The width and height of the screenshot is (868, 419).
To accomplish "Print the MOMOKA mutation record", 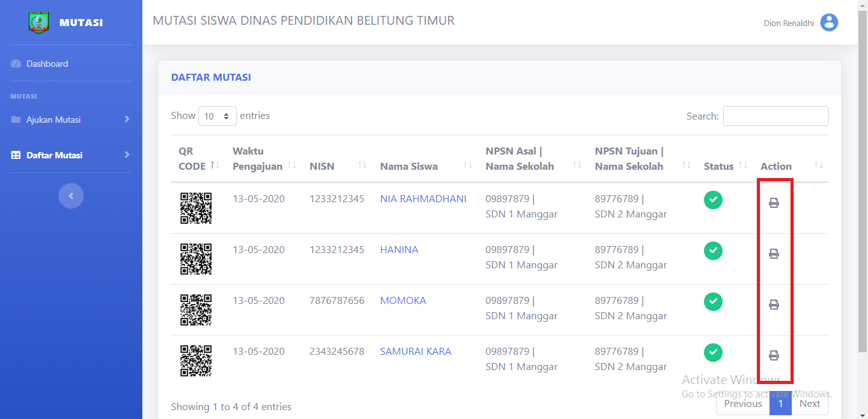I will tap(773, 305).
